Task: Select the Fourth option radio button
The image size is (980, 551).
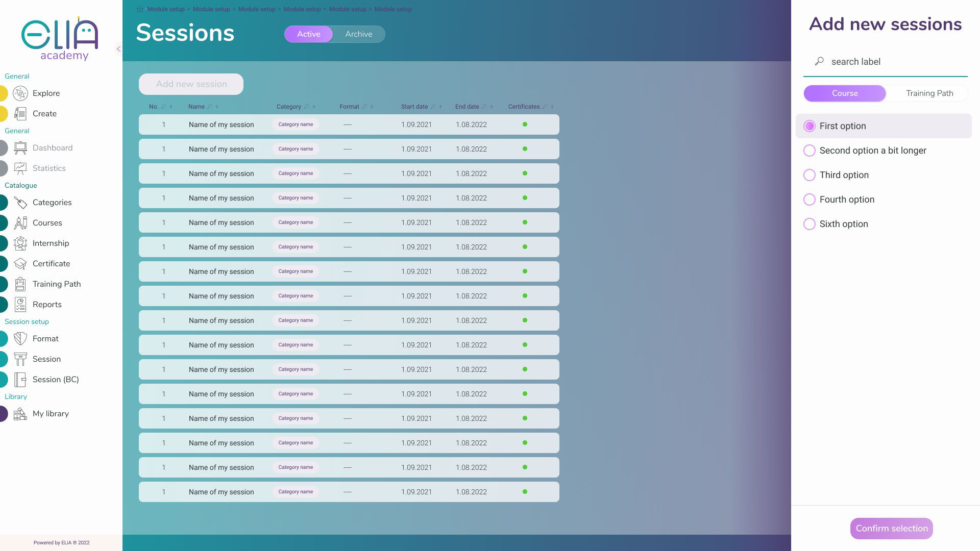Action: (x=809, y=199)
